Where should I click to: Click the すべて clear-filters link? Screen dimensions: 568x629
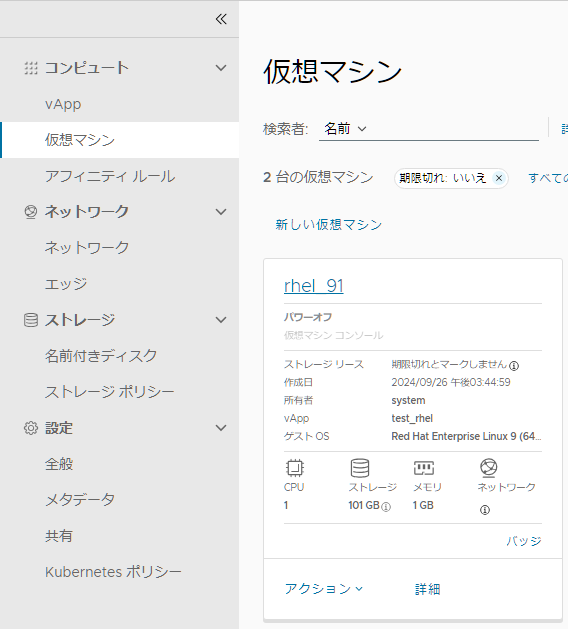(548, 178)
